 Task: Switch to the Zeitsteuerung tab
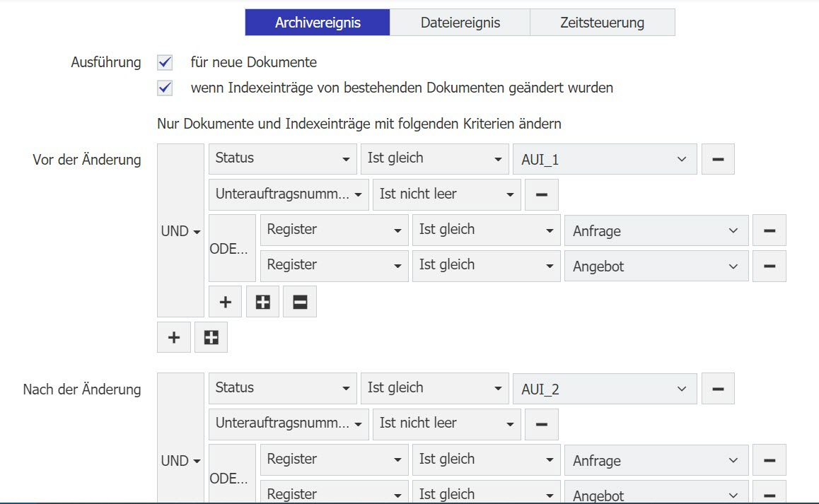pos(602,23)
